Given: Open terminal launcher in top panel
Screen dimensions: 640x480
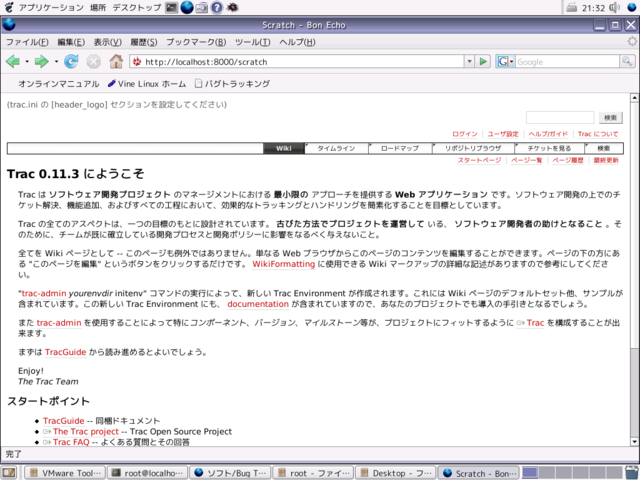Looking at the screenshot, I should pos(171,7).
